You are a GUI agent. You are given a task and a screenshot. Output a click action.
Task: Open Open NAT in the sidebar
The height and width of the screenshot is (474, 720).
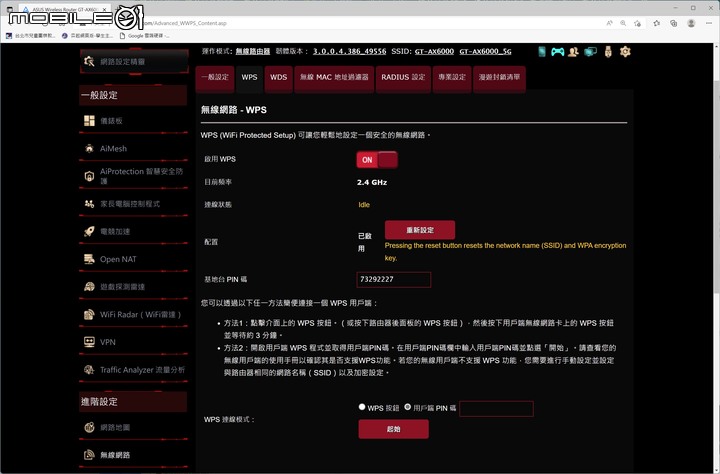pos(134,259)
